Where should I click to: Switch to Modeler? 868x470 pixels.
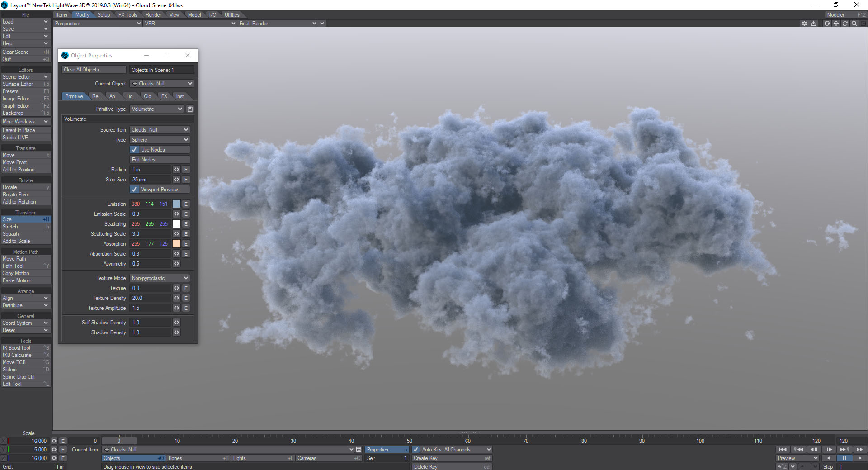[845, 15]
